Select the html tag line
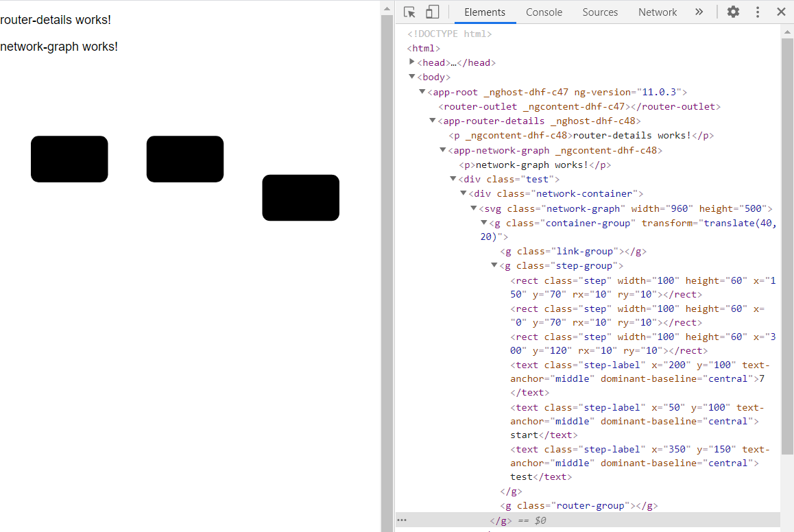This screenshot has height=532, width=794. point(423,48)
